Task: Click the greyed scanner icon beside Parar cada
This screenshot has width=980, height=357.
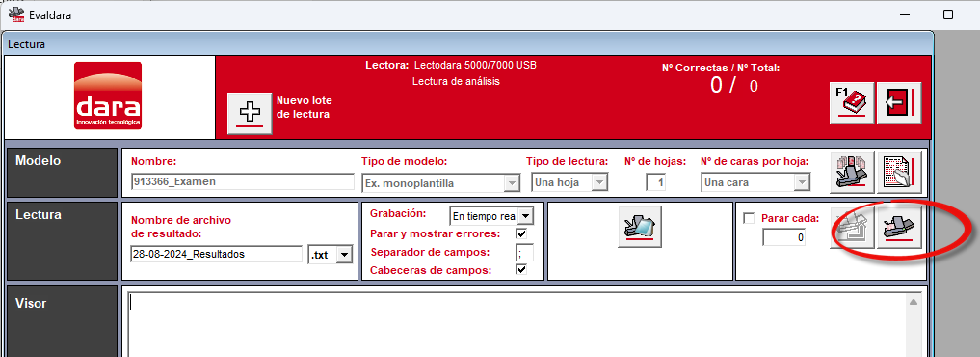Action: (x=851, y=228)
